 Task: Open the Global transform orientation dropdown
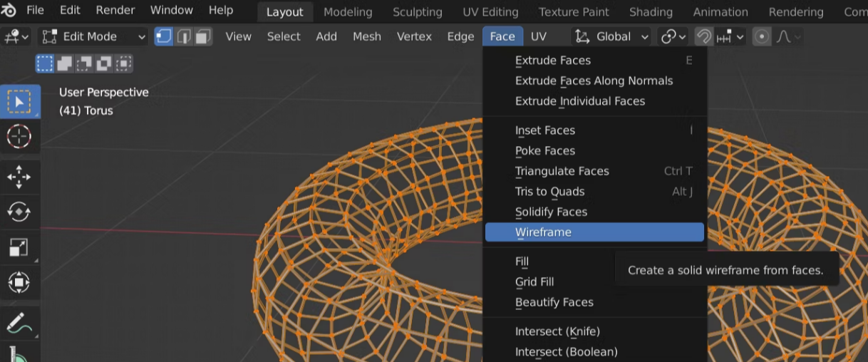click(612, 37)
